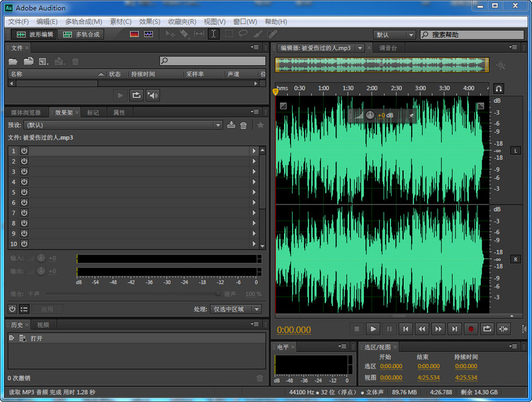Click the open file folder icon
Viewport: 532px width, 402px height.
[13, 61]
